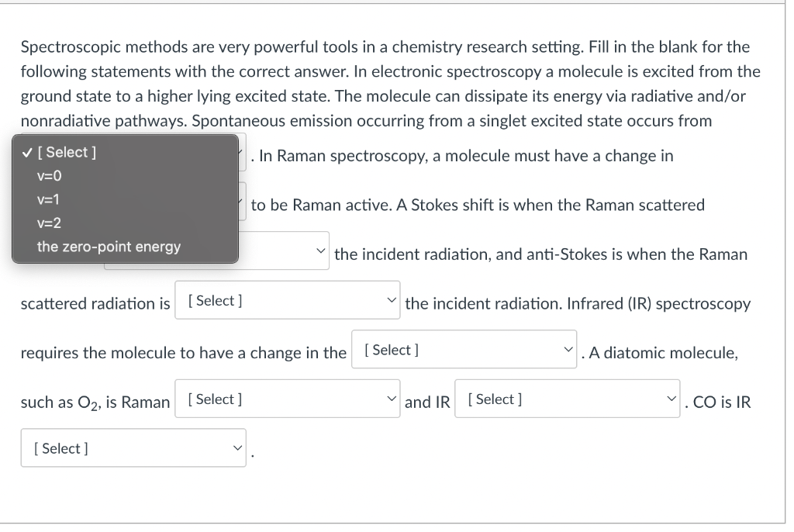Open the bottom-left [Select] dropdown
794x532 pixels.
pyautogui.click(x=133, y=447)
